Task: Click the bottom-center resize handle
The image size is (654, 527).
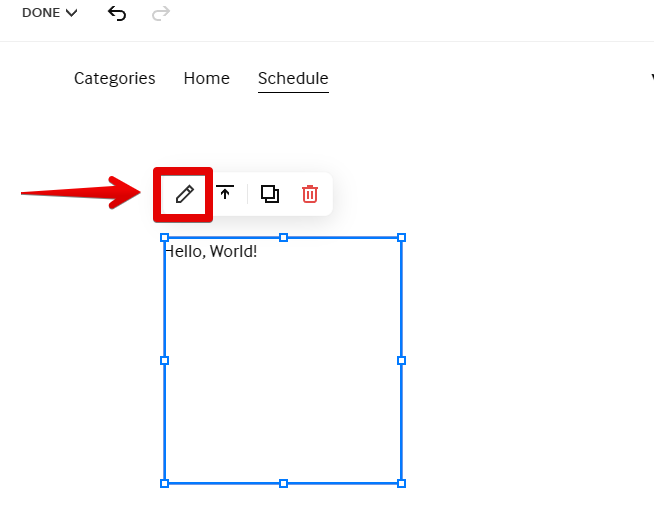Action: 283,483
